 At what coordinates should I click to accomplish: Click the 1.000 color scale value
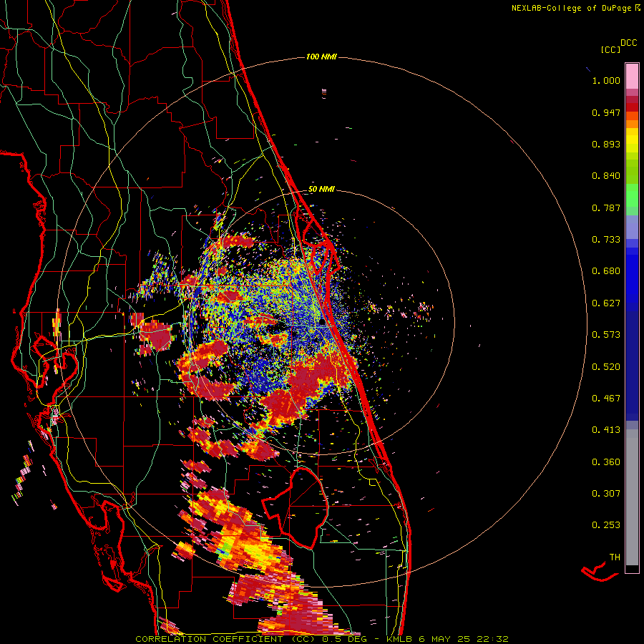coord(606,80)
